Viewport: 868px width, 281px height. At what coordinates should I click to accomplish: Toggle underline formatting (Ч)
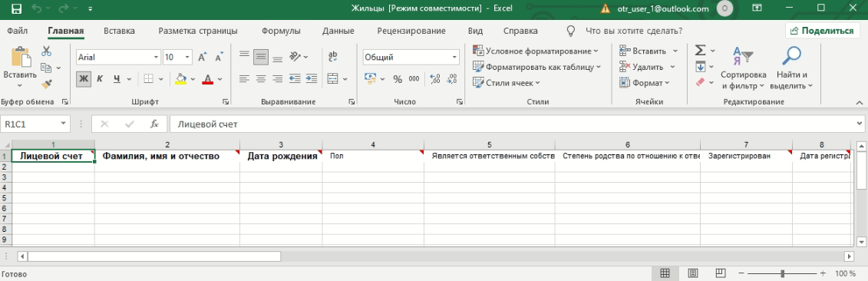[x=116, y=79]
